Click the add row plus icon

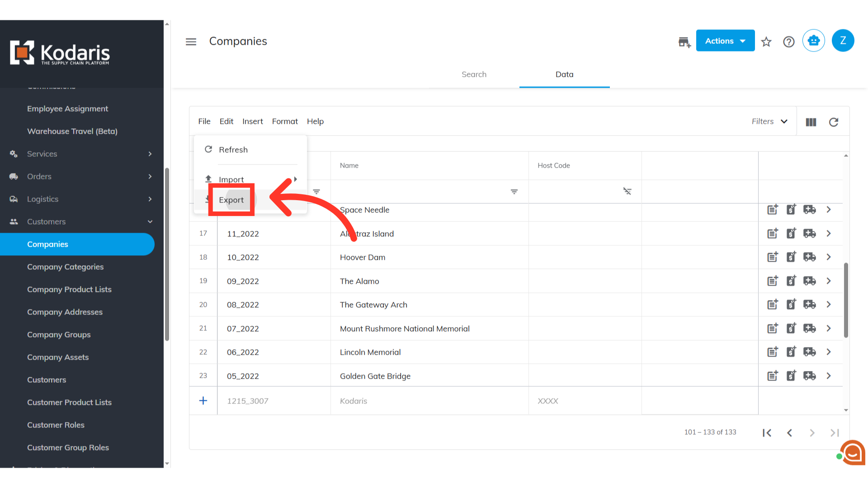[203, 401]
